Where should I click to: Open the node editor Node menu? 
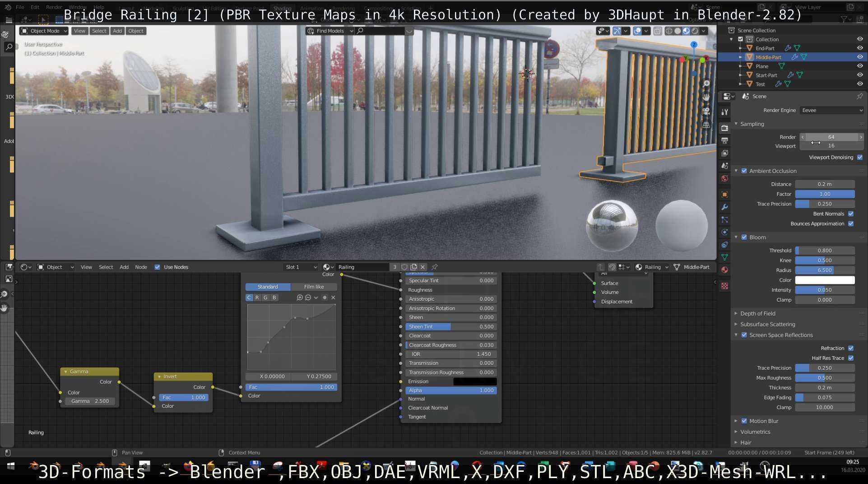click(141, 267)
